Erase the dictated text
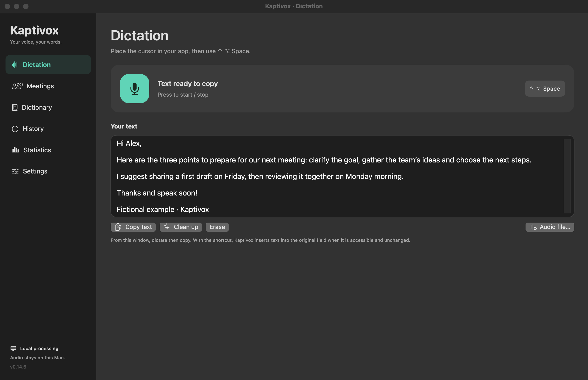 [x=217, y=227]
